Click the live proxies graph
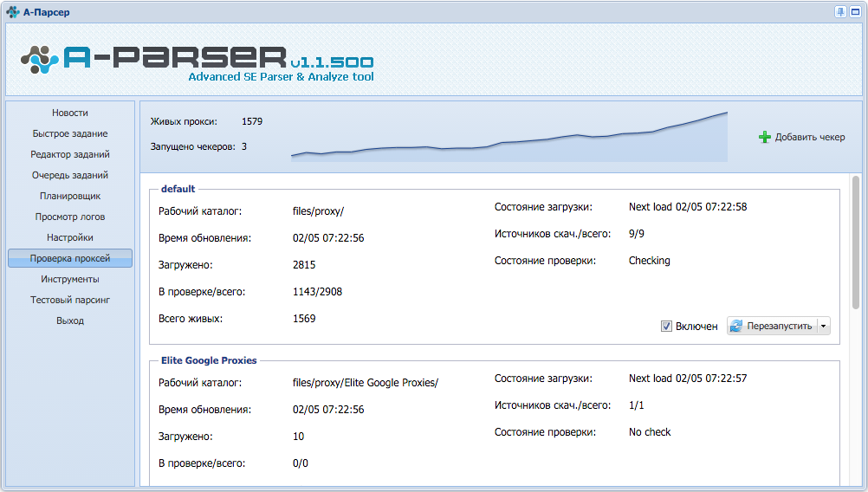This screenshot has height=492, width=868. (509, 137)
